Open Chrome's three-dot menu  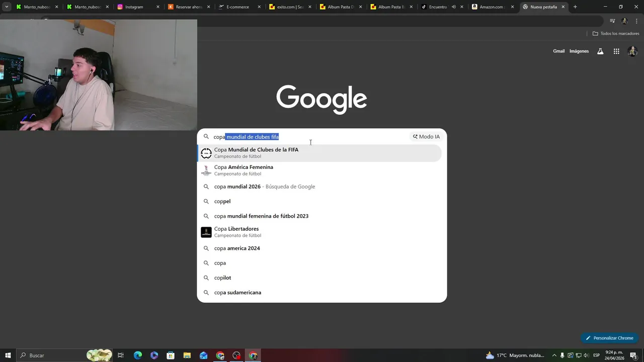click(x=636, y=21)
